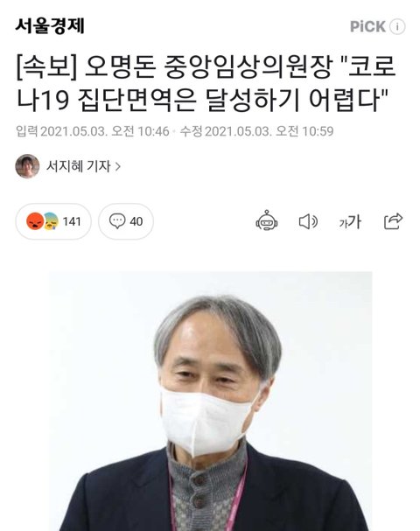The width and height of the screenshot is (420, 531).
Task: Go to the 서울경제 publisher logo
Action: click(50, 26)
